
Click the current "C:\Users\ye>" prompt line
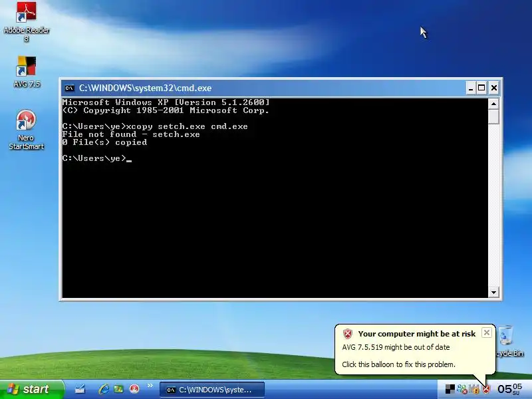96,158
